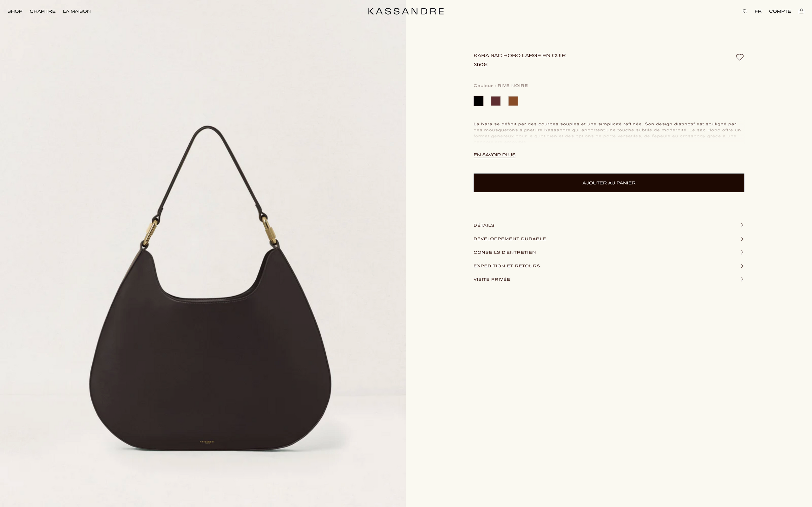812x507 pixels.
Task: Click Ajouter au panier button
Action: tap(609, 183)
